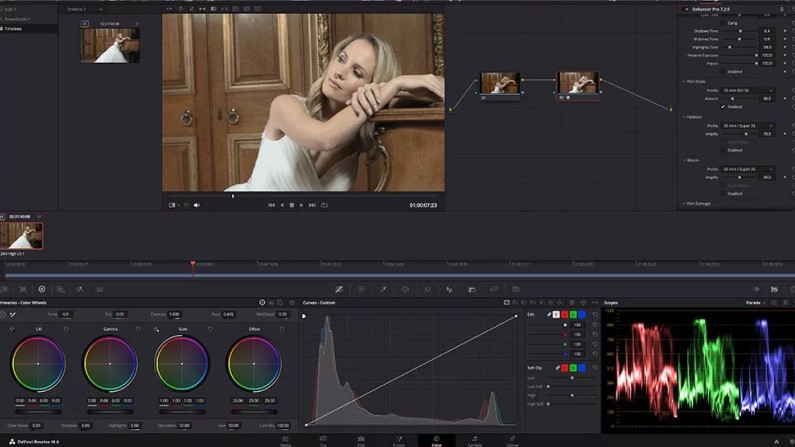Viewport: 795px width, 447px height.
Task: Select the Qualifier eyedropper palette icon
Action: tap(383, 289)
